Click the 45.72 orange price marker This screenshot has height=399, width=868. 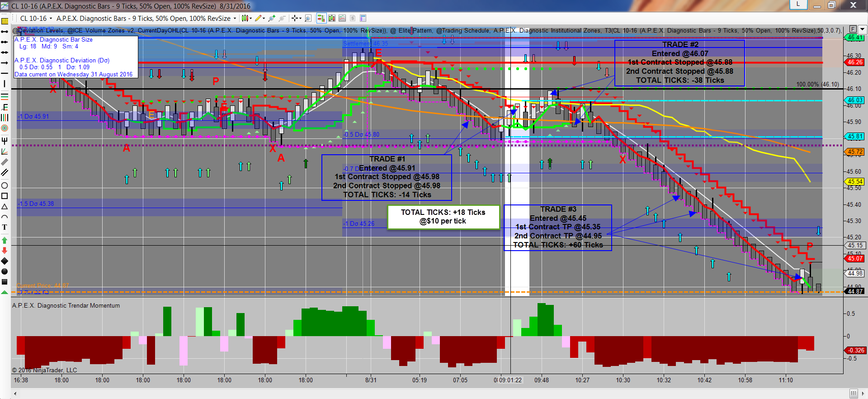click(855, 152)
